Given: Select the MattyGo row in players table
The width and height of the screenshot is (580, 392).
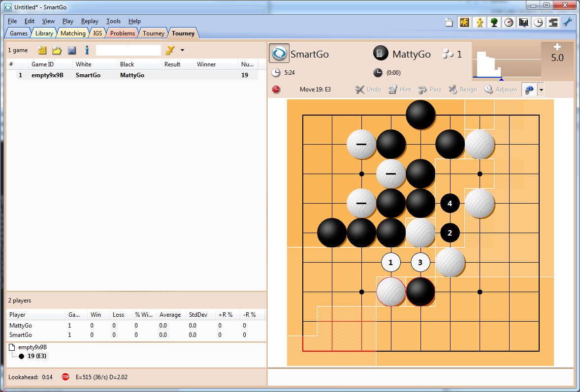Looking at the screenshot, I should click(x=136, y=326).
